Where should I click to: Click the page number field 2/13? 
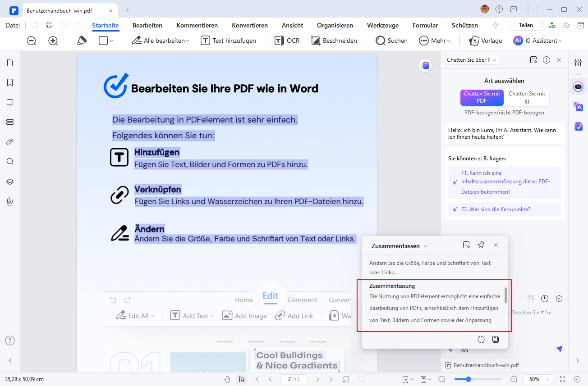(294, 379)
